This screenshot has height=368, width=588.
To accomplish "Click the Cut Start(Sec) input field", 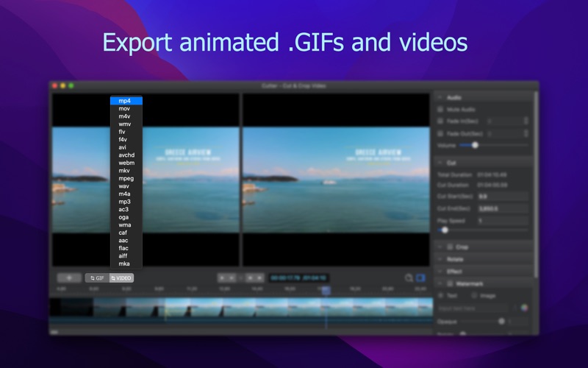I will [x=503, y=197].
